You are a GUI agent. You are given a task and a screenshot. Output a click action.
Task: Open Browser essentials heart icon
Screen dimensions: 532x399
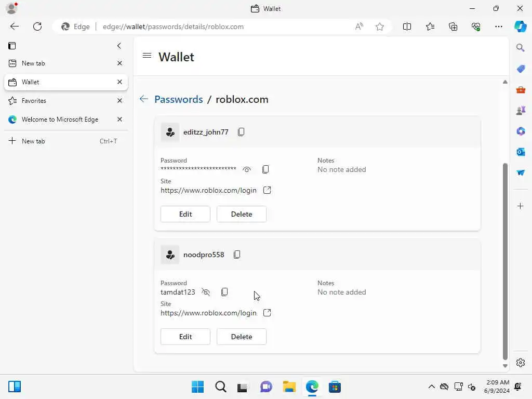476,26
